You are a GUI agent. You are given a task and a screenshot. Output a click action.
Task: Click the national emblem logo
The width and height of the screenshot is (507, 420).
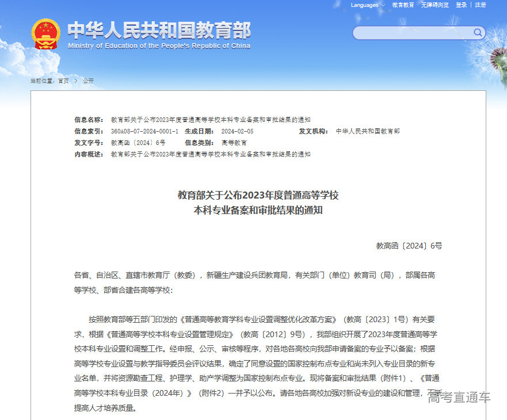[45, 35]
